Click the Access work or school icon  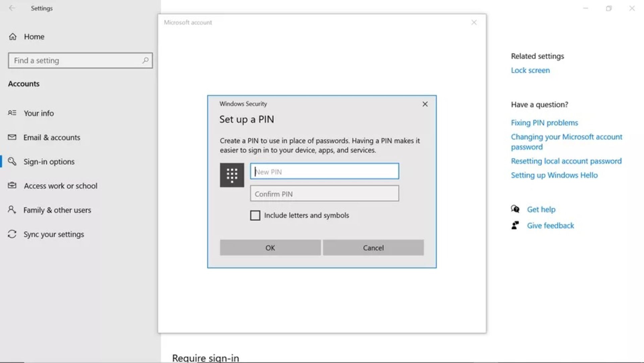[13, 185]
